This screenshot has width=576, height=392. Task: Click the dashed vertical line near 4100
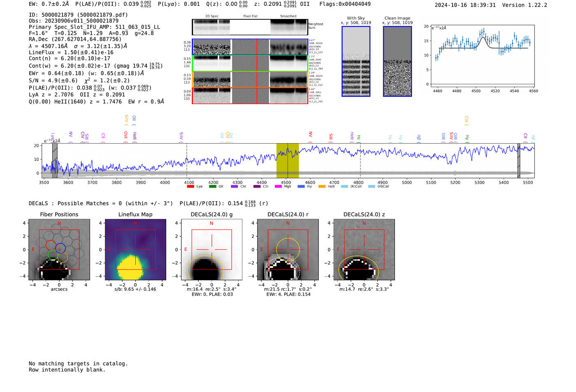coord(187,160)
